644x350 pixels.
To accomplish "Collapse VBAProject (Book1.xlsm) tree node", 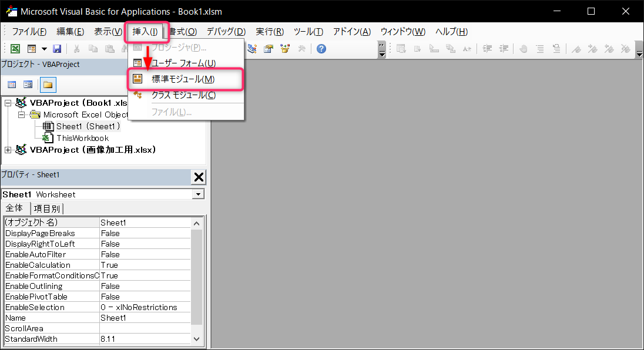I will coord(8,103).
